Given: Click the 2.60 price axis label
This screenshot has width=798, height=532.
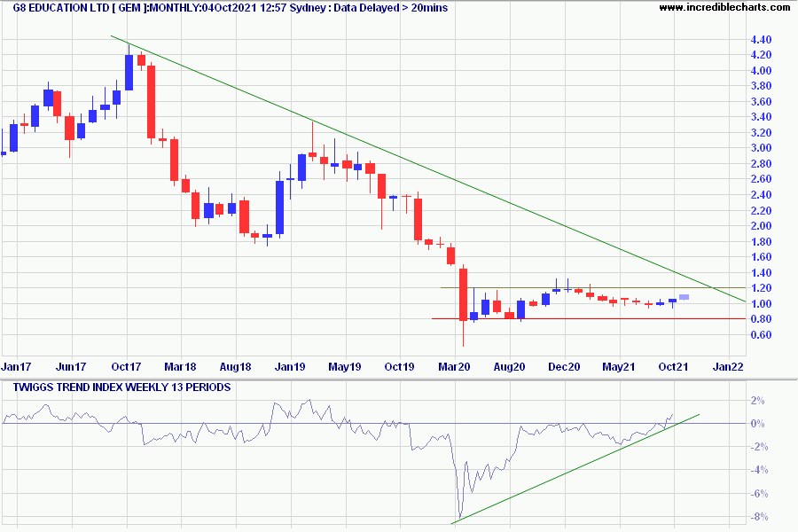Looking at the screenshot, I should [x=761, y=179].
